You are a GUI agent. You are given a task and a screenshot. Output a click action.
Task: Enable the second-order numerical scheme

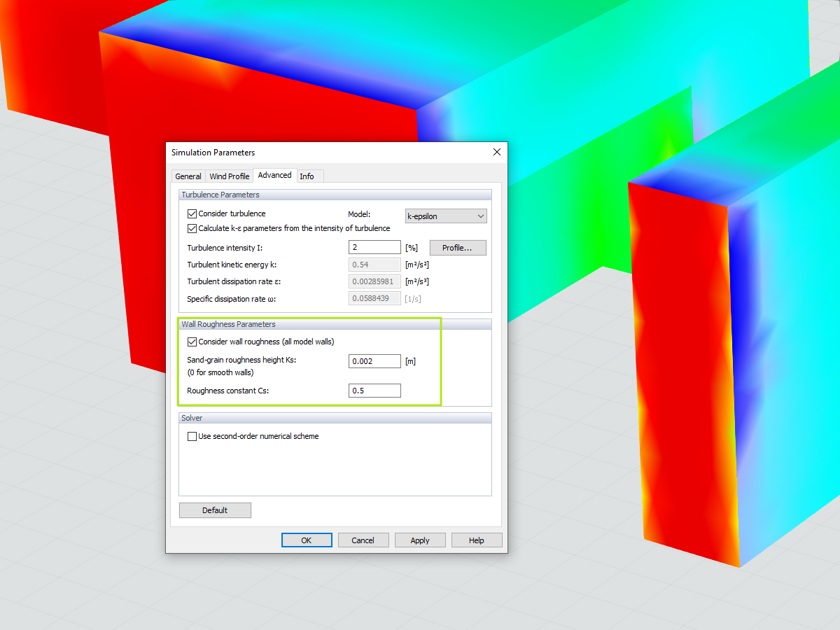tap(192, 436)
